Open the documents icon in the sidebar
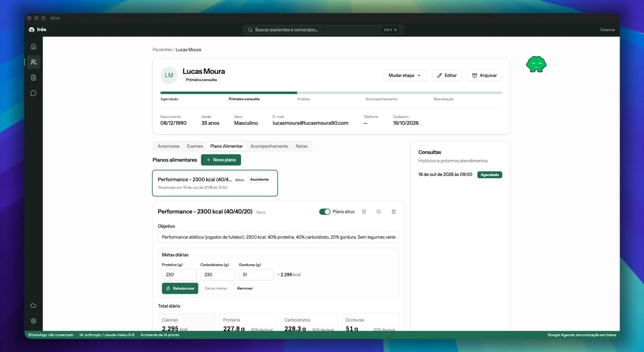 33,78
